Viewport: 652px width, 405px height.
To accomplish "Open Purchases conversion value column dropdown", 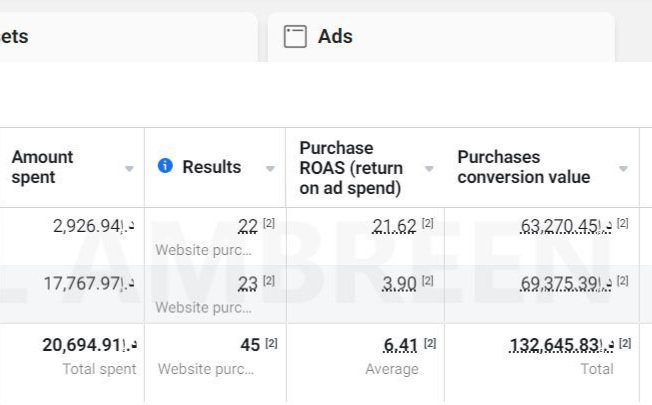I will (x=623, y=169).
